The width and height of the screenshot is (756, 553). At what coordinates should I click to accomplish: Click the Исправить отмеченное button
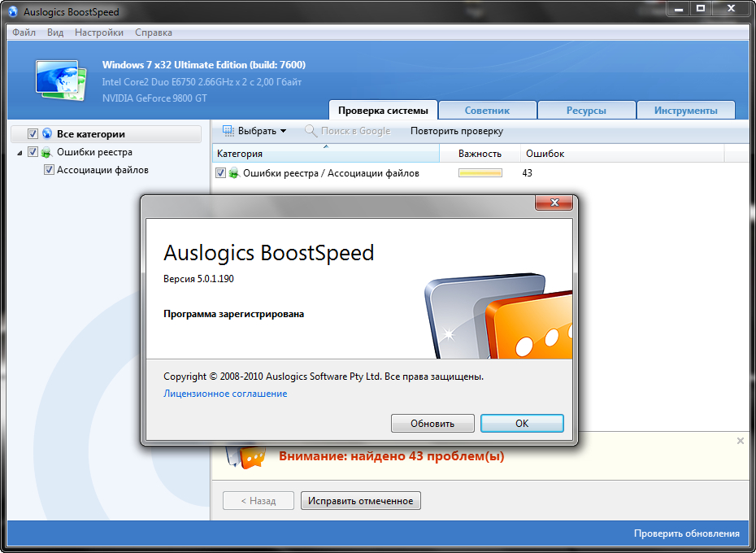(x=361, y=500)
